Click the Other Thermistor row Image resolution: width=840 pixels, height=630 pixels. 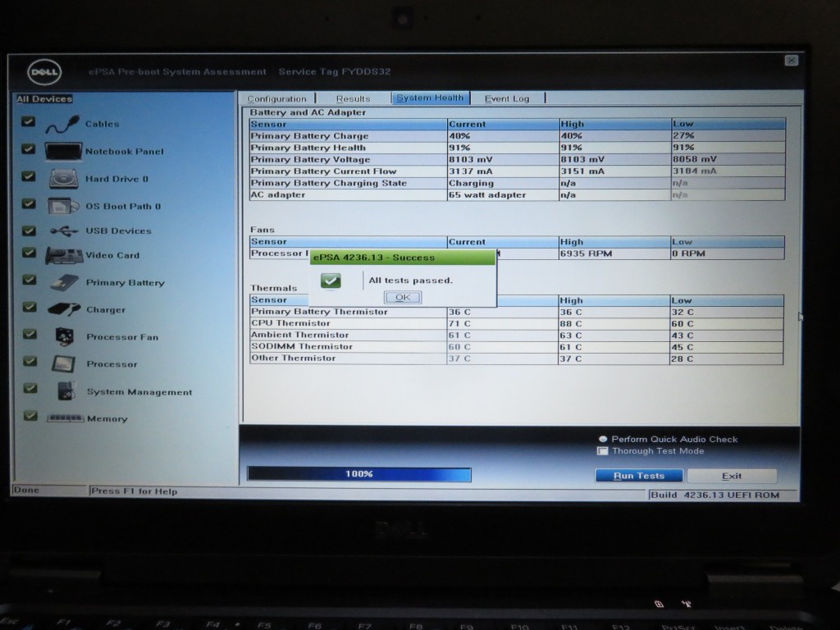pos(517,358)
